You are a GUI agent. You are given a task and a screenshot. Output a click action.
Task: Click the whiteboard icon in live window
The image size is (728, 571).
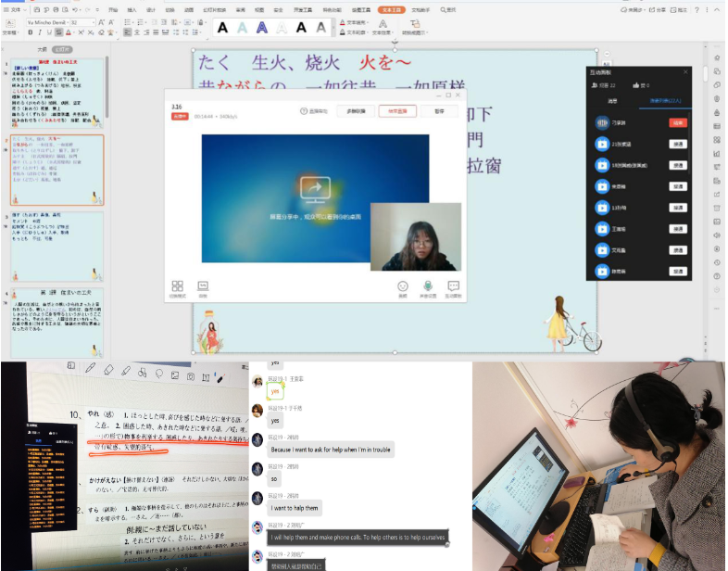(203, 287)
